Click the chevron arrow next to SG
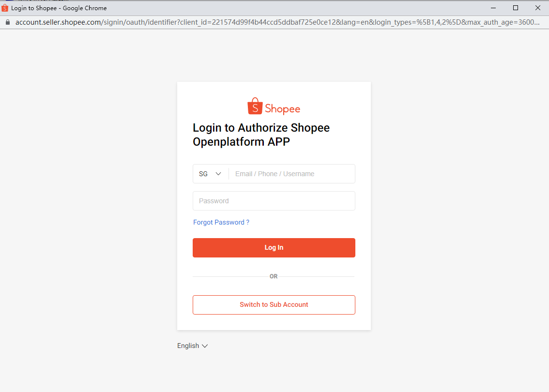This screenshot has width=549, height=392. [x=218, y=174]
